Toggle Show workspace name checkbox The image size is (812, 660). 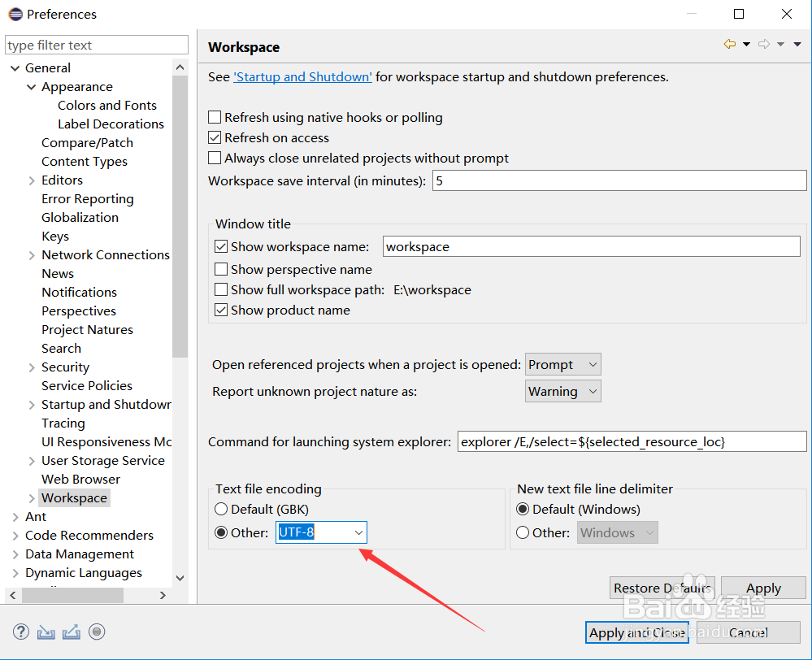coord(221,246)
